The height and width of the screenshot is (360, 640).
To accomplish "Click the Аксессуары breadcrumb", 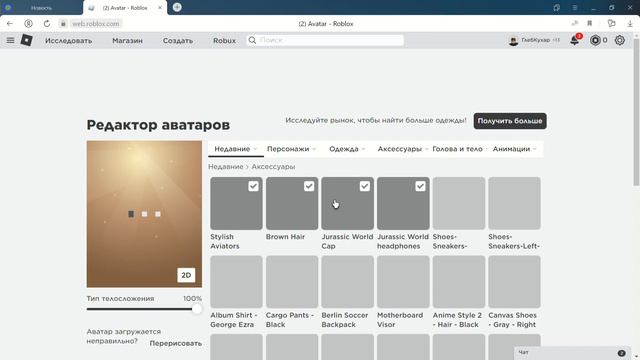I will pos(273,167).
